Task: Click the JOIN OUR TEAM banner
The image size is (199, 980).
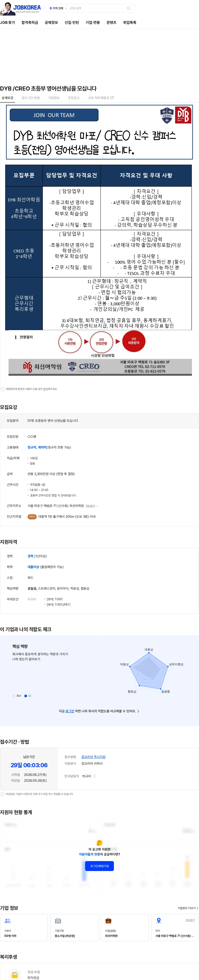Action: [x=54, y=115]
